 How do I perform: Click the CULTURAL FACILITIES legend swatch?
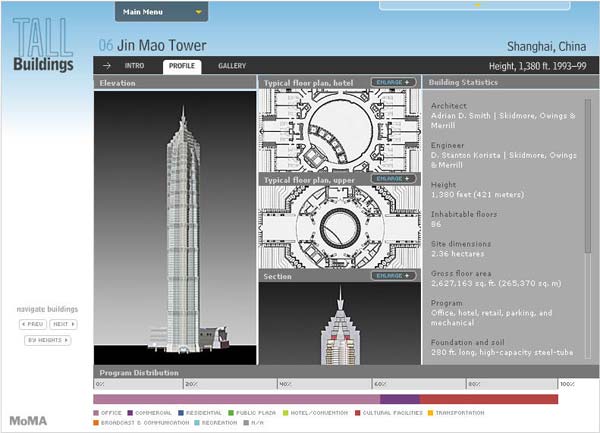pyautogui.click(x=358, y=413)
